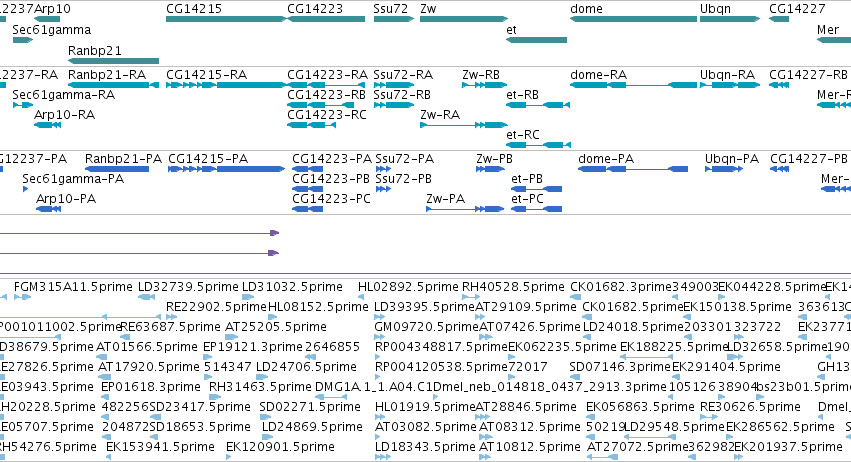Viewport: 851px width, 462px height.
Task: Click the Ubqn gene name label
Action: point(715,9)
